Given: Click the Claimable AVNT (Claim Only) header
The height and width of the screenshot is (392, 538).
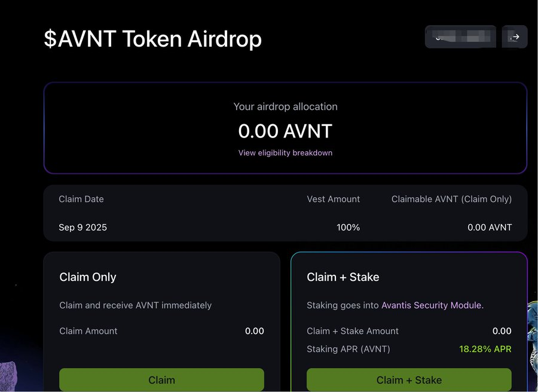Looking at the screenshot, I should click(x=451, y=199).
